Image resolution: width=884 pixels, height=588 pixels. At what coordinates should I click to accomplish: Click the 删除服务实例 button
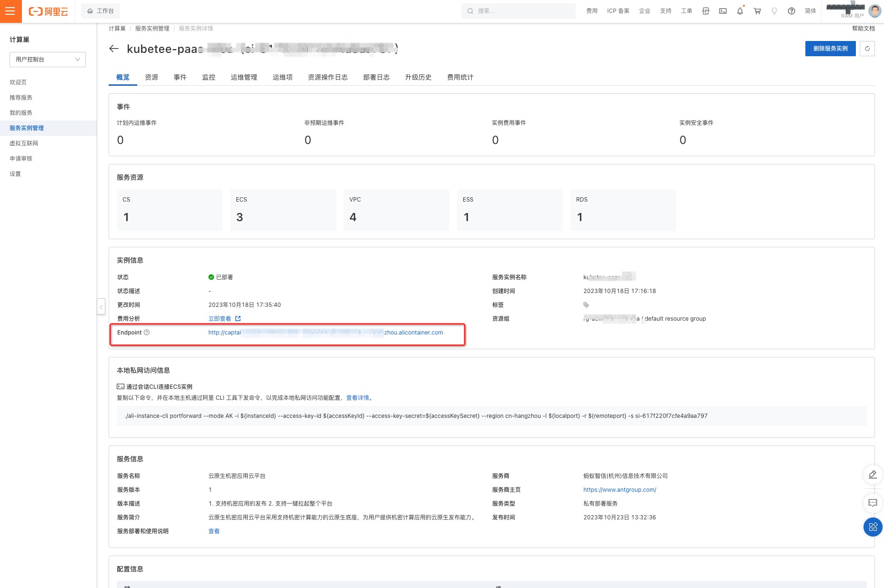tap(830, 49)
